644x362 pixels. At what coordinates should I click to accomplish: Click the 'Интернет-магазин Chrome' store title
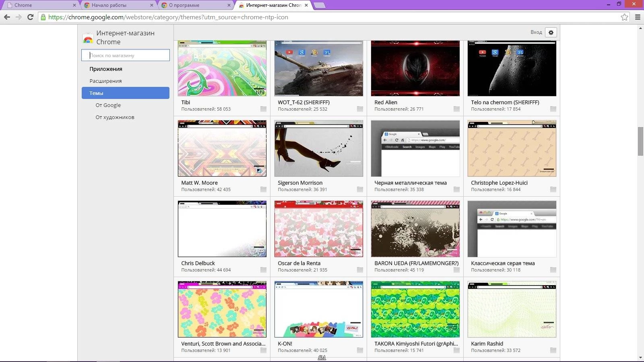pyautogui.click(x=125, y=37)
